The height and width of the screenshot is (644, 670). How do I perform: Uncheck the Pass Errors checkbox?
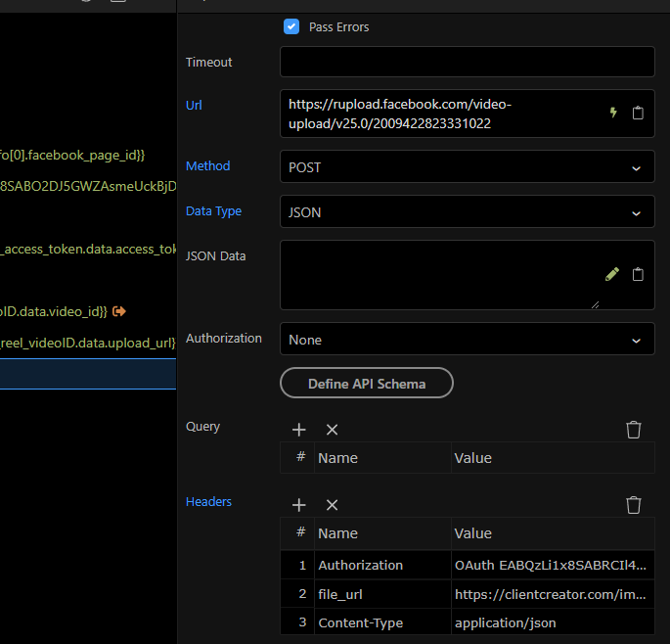pyautogui.click(x=291, y=26)
